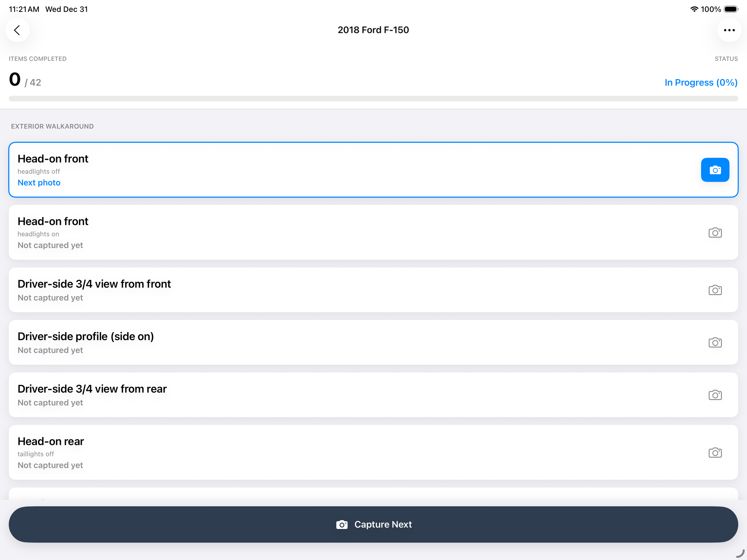Tap 'Not captured yet' under Head-on rear
The image size is (747, 560).
[50, 466]
